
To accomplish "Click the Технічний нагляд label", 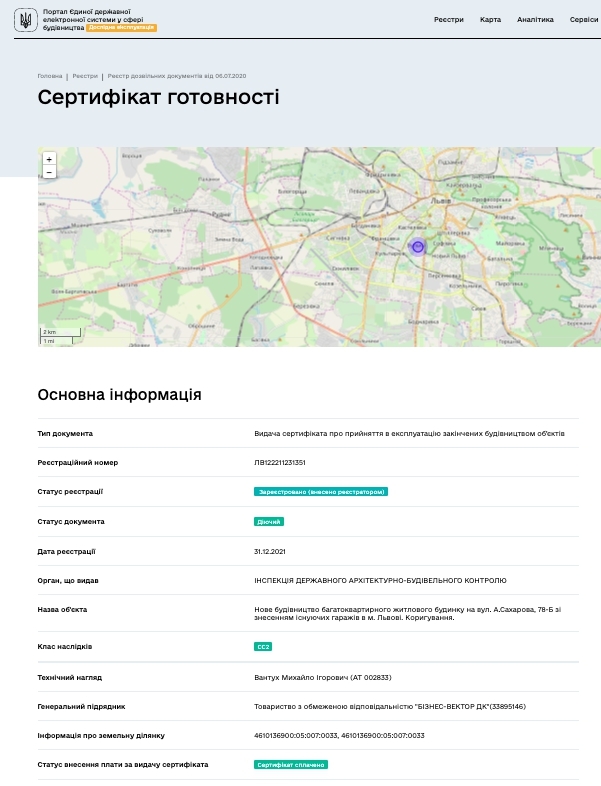I will [x=70, y=678].
